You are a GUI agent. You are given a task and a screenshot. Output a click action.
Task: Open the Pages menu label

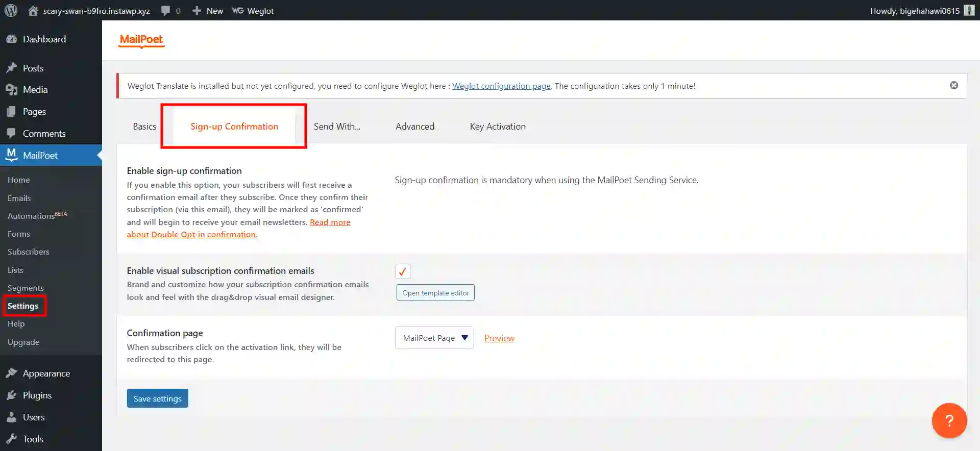coord(34,112)
